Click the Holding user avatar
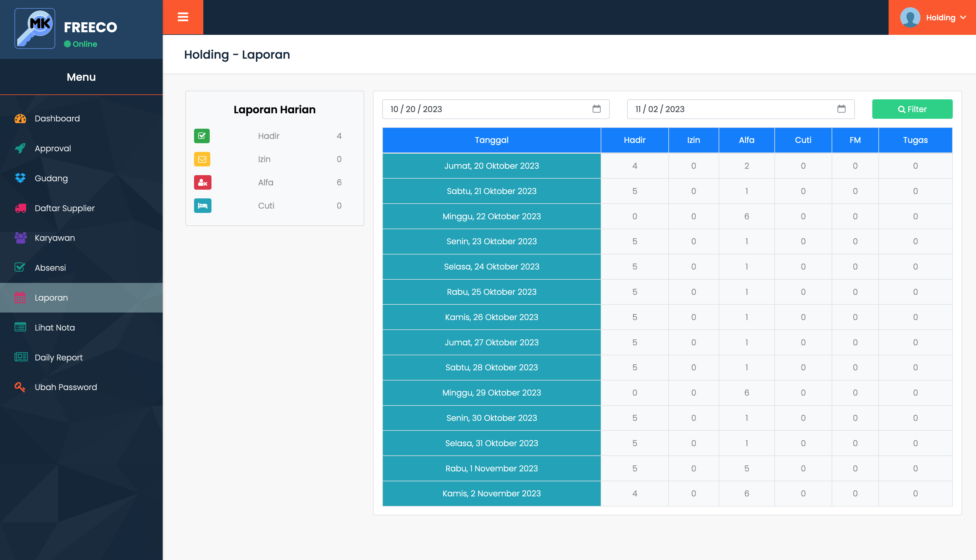Screen dimensions: 976x560 (x=910, y=17)
